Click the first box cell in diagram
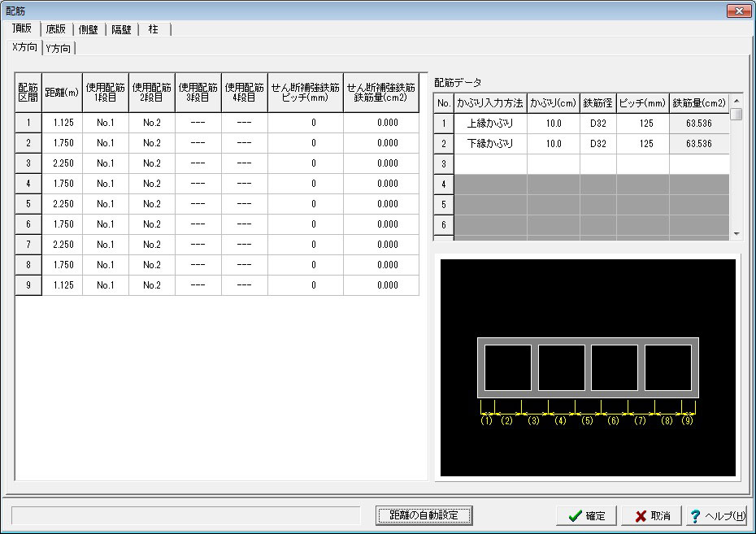Image resolution: width=756 pixels, height=534 pixels. [x=508, y=367]
